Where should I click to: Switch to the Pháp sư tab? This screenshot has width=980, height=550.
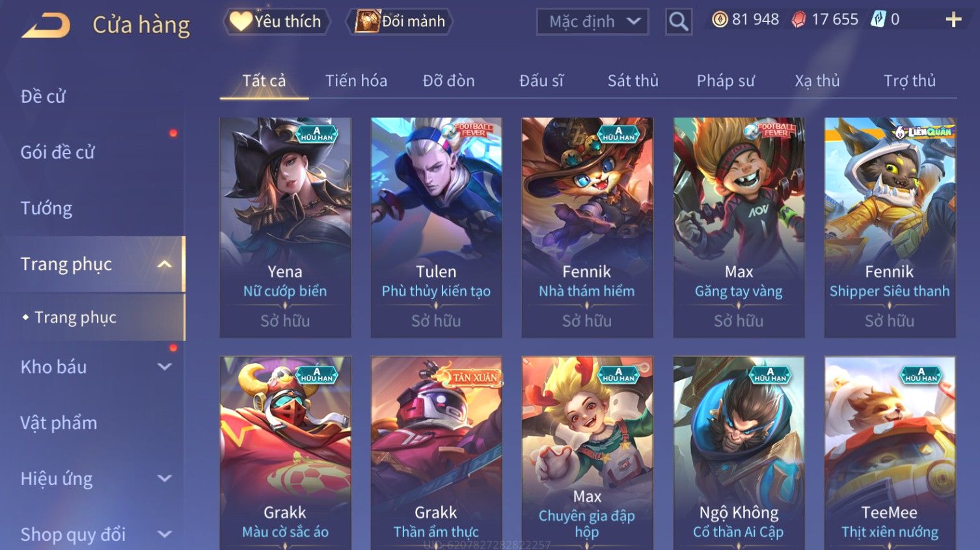726,81
